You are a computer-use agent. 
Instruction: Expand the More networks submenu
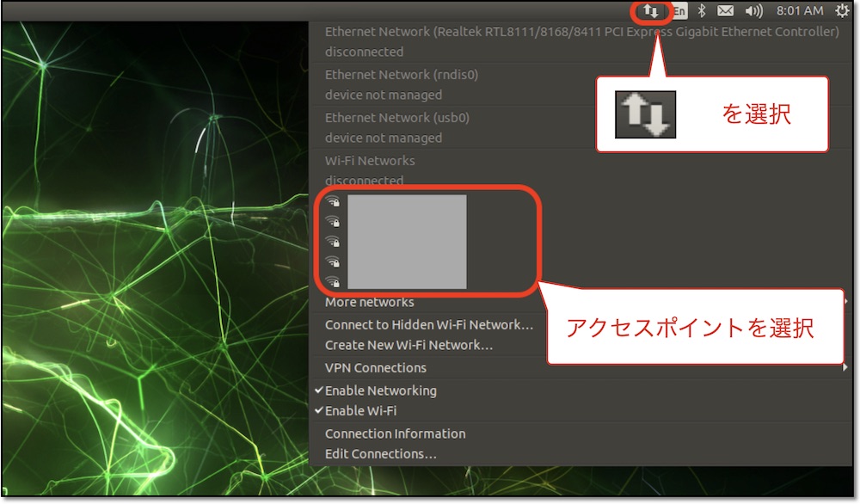point(369,302)
